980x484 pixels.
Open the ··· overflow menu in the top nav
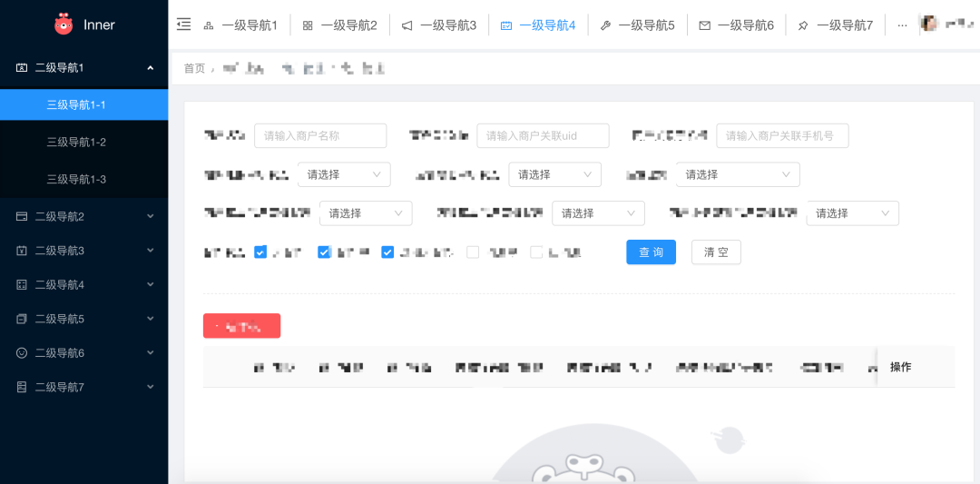point(902,25)
